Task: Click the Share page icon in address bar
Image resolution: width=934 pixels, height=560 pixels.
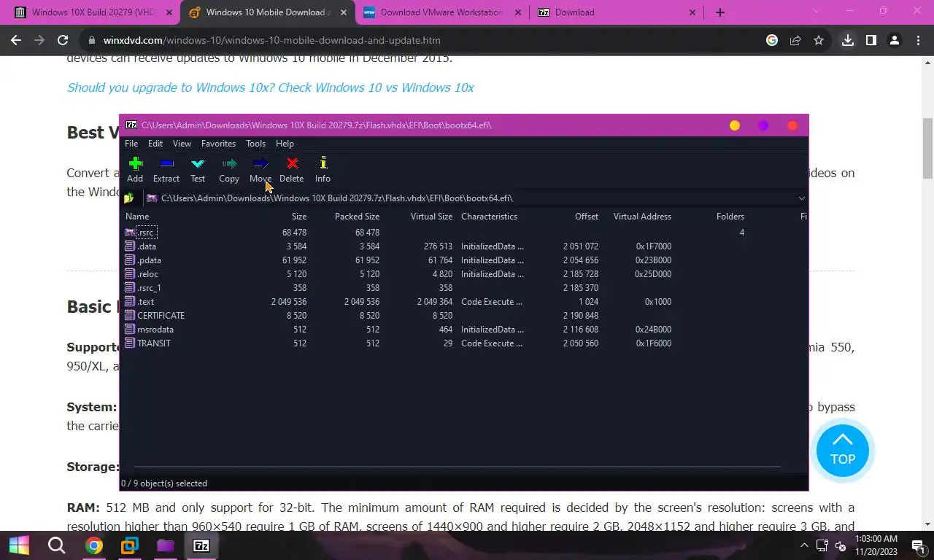Action: 795,41
